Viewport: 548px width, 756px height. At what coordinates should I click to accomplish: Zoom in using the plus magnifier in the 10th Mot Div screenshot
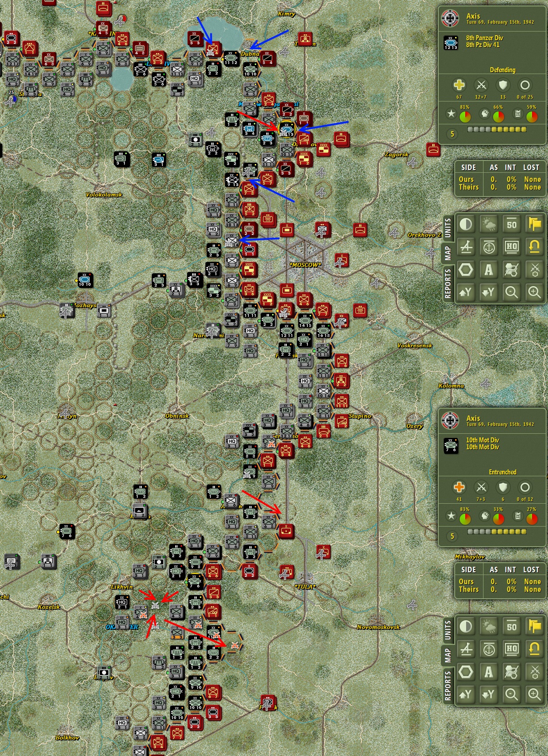tap(534, 694)
